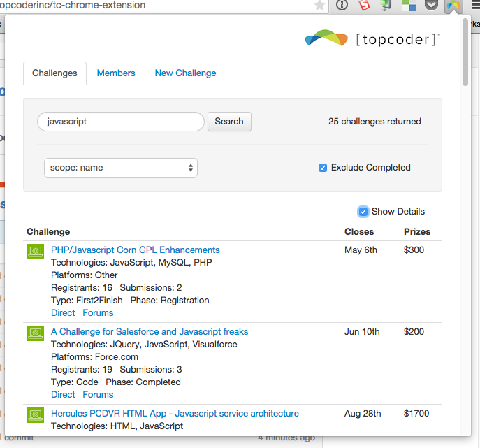Click 'Type: Code' text
Image resolution: width=480 pixels, height=448 pixels.
click(x=75, y=382)
